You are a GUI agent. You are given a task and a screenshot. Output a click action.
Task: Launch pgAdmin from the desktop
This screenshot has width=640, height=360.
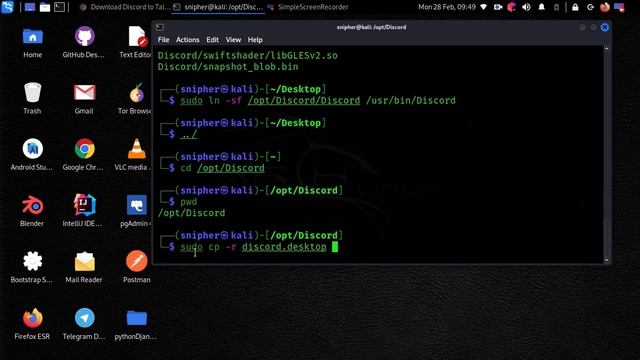pos(136,211)
